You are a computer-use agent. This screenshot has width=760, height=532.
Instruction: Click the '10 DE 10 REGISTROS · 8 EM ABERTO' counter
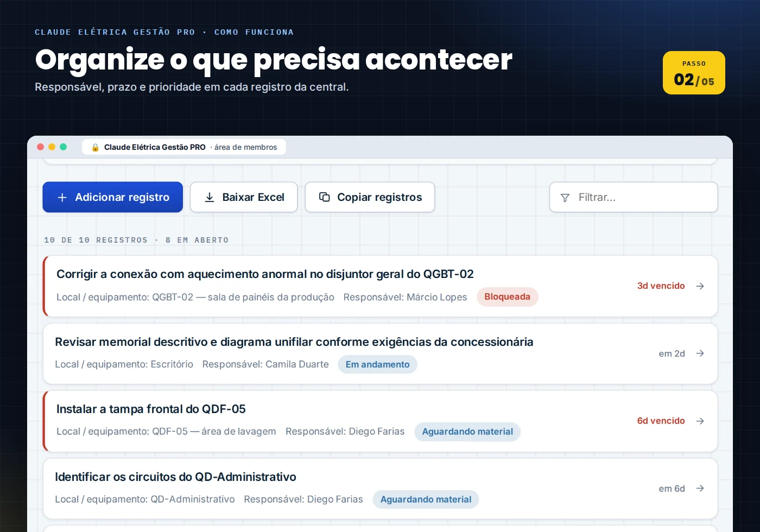pos(136,240)
